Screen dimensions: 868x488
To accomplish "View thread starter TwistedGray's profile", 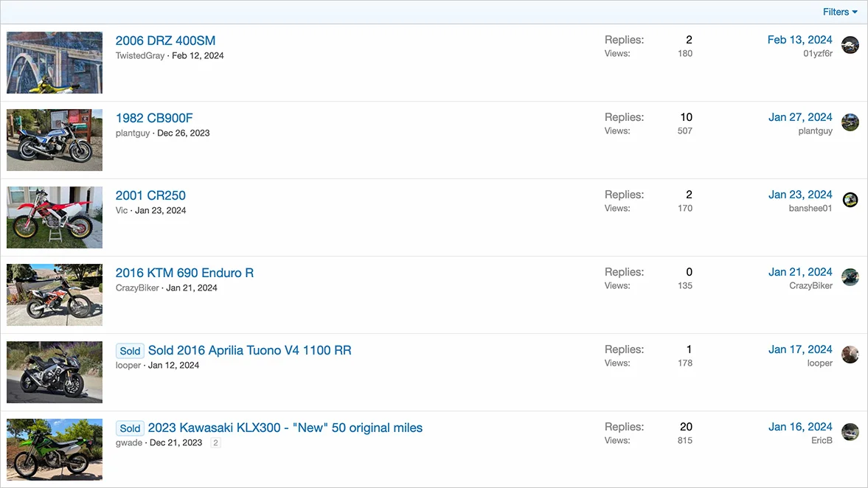I will point(140,56).
